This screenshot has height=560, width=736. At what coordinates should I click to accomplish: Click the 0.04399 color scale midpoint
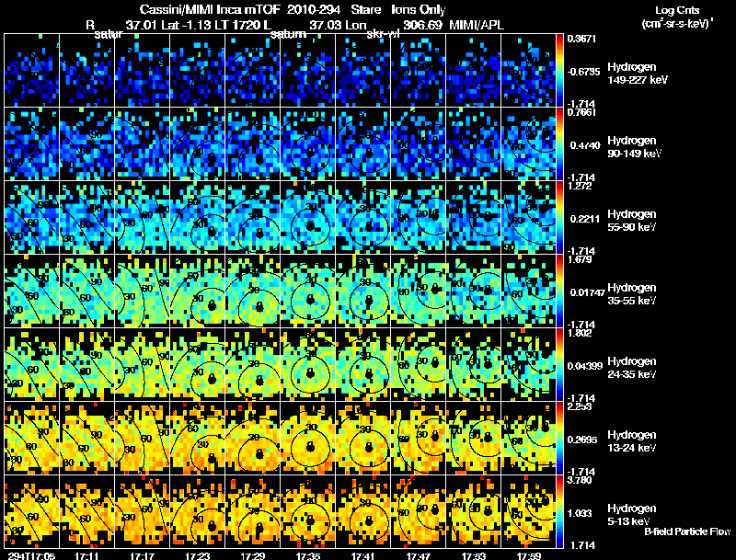tap(585, 366)
